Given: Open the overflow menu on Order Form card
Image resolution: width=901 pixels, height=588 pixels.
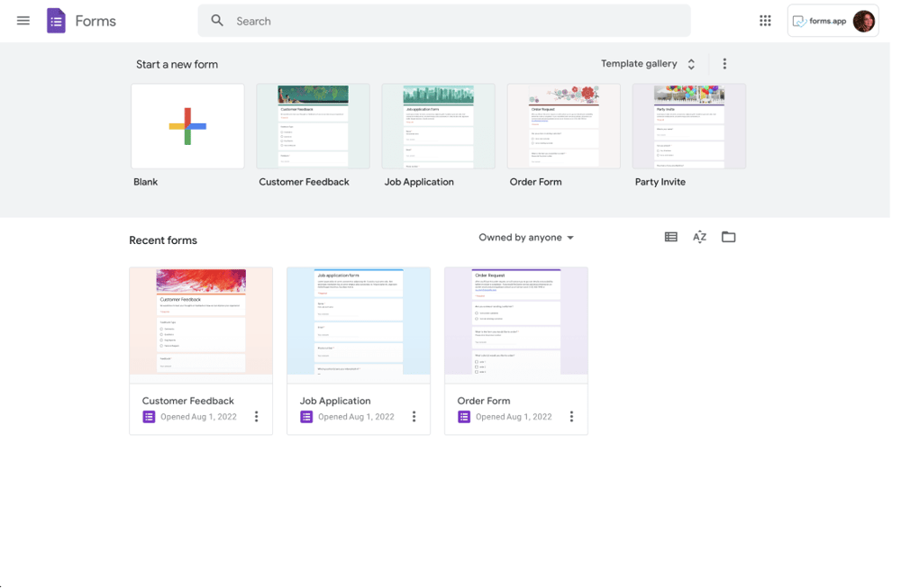Looking at the screenshot, I should point(571,416).
